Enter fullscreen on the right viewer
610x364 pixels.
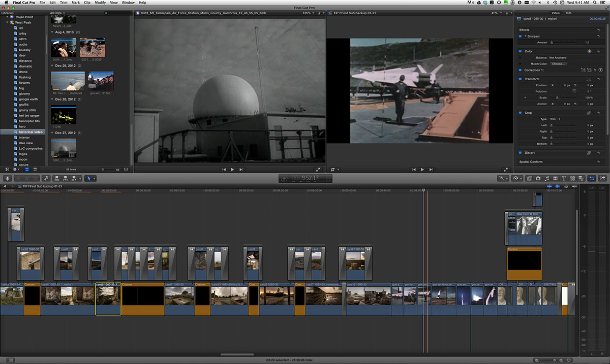[x=506, y=170]
